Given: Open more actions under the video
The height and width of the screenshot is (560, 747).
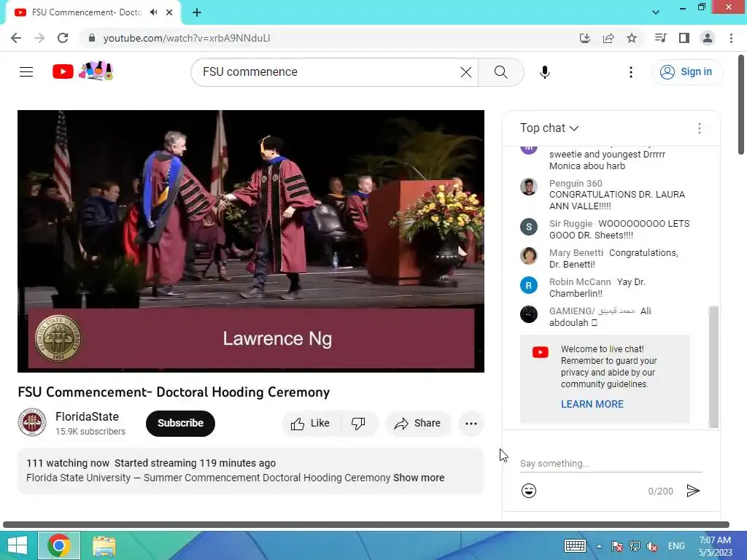Looking at the screenshot, I should tap(471, 424).
